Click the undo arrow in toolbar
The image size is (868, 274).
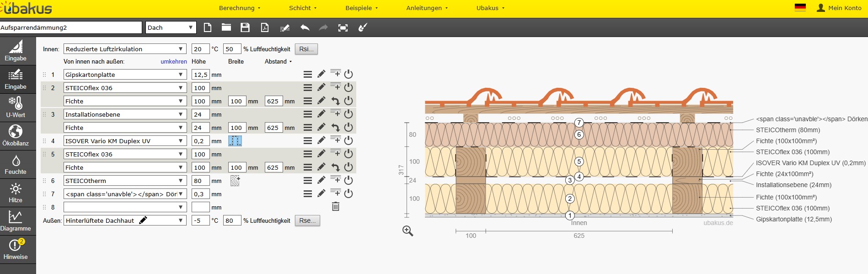point(305,27)
